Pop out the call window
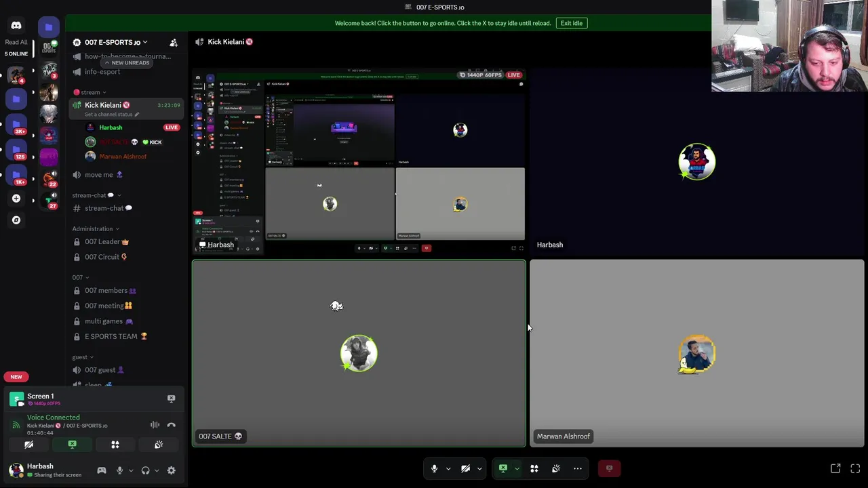Viewport: 868px width, 488px height. click(x=835, y=468)
